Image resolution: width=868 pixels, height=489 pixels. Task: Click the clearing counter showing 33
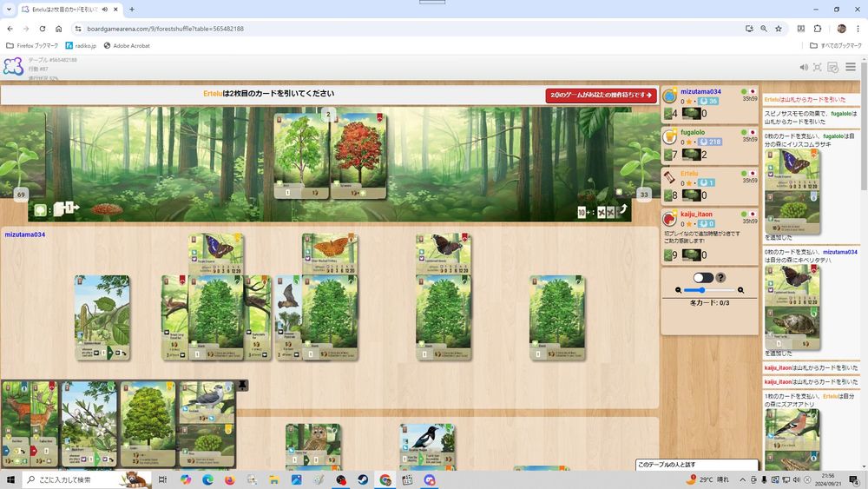pyautogui.click(x=644, y=195)
